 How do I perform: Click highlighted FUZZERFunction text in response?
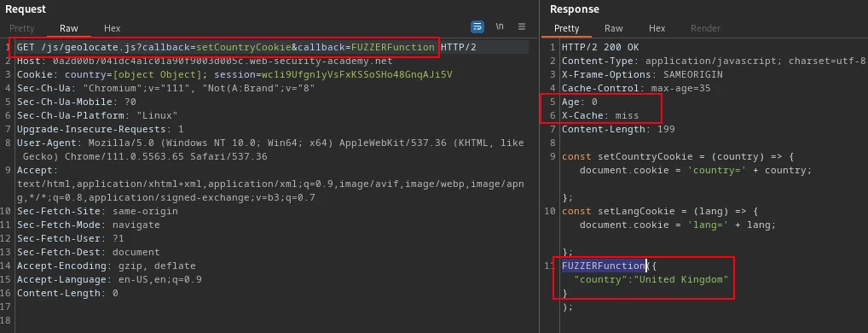click(x=604, y=266)
